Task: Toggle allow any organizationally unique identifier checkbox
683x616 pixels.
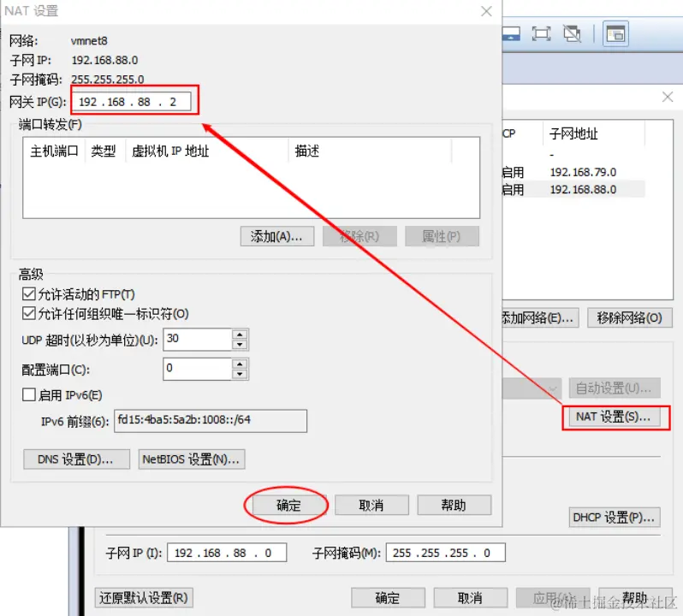Action: pyautogui.click(x=29, y=313)
